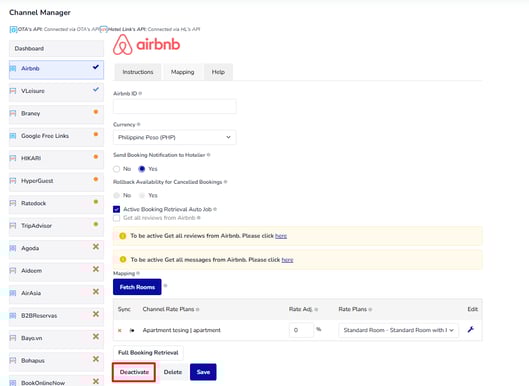Toggle Get all reviews from Airbnb checkbox
This screenshot has height=386, width=529.
[117, 218]
